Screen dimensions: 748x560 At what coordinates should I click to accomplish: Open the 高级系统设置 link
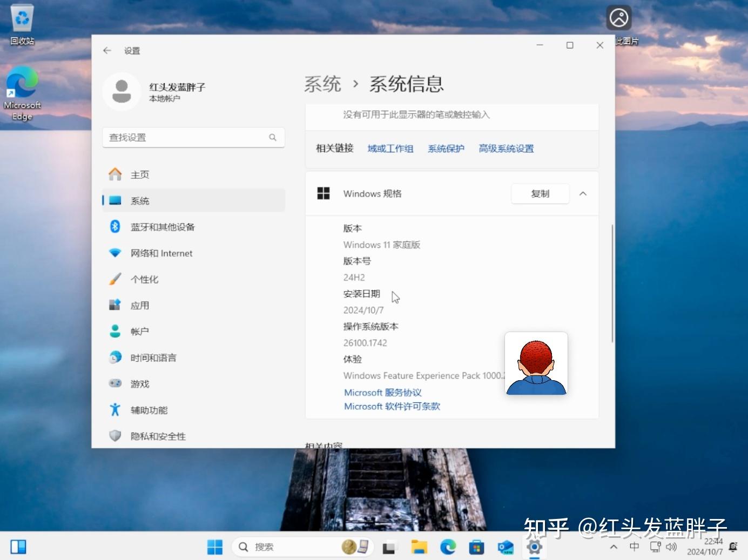pos(506,149)
